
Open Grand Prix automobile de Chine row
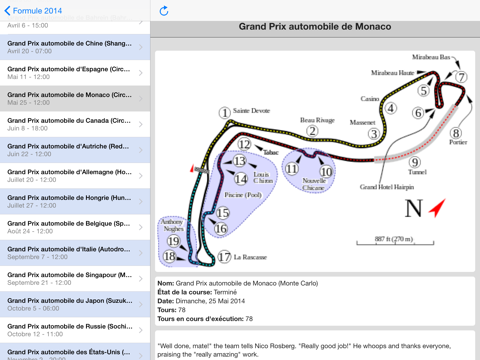(75, 47)
